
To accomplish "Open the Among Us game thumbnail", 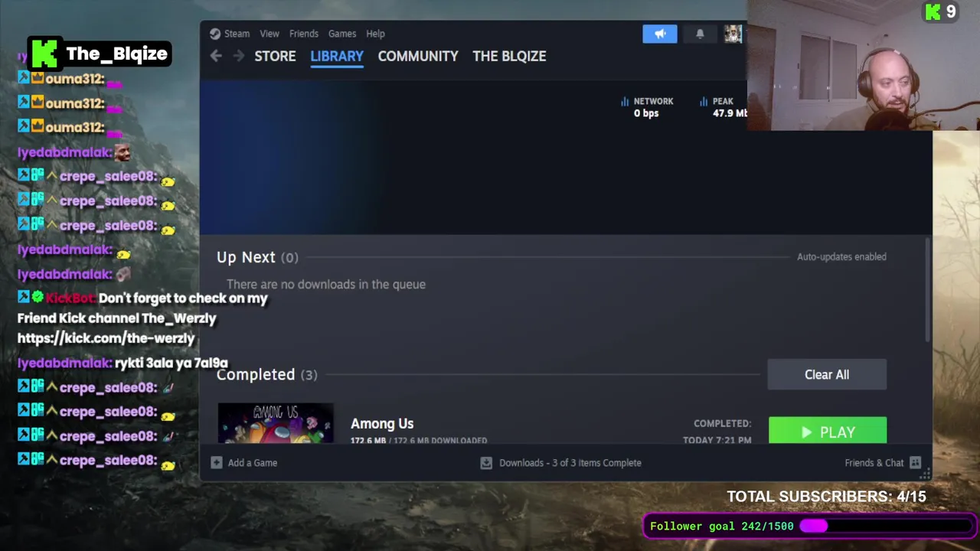I will click(x=276, y=423).
